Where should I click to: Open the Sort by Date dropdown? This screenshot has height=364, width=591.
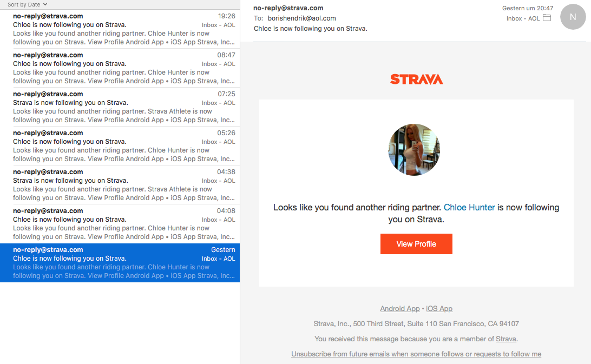(x=27, y=4)
